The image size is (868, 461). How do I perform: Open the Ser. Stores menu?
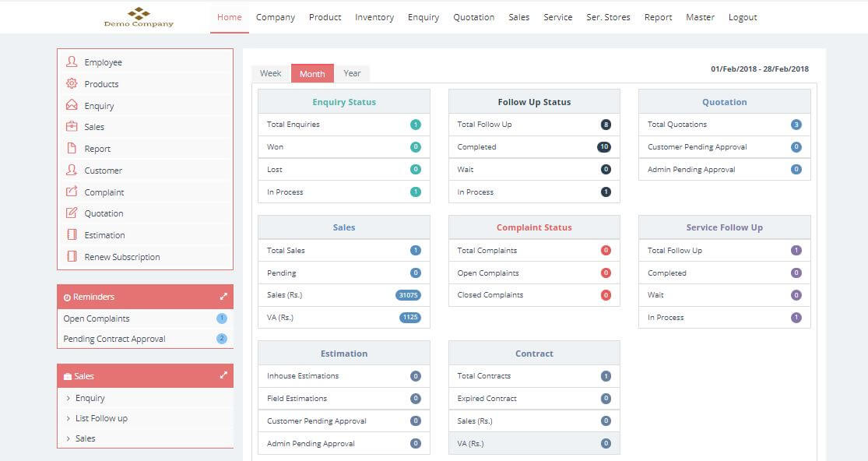tap(608, 17)
